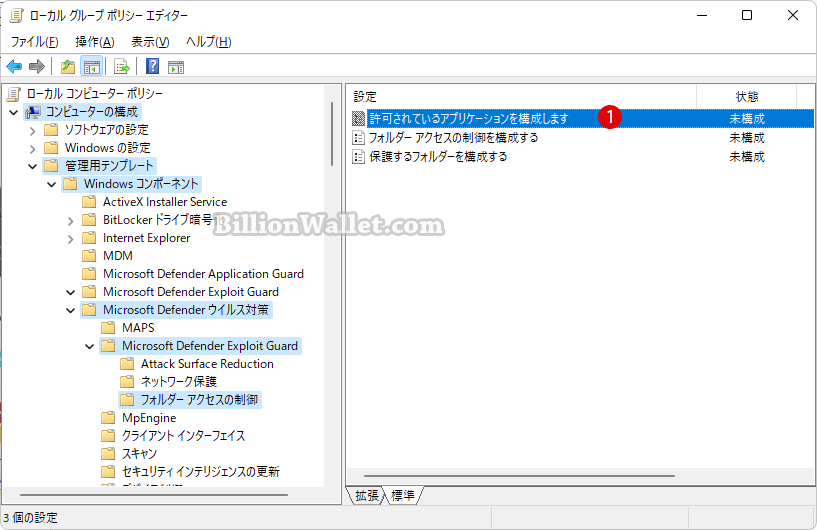Collapse the コンピューターの構成 node
The height and width of the screenshot is (530, 817).
[x=14, y=112]
